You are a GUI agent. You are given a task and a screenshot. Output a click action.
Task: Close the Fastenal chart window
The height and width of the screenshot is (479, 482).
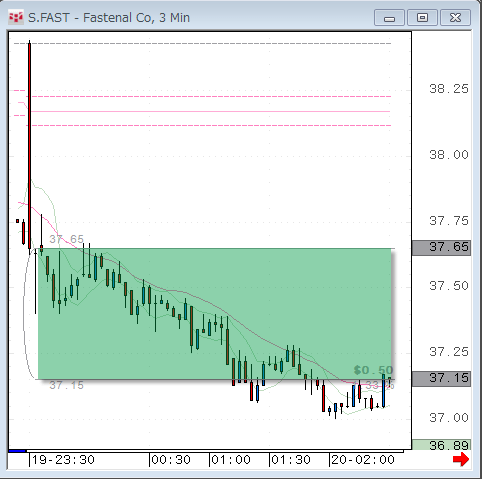point(455,18)
